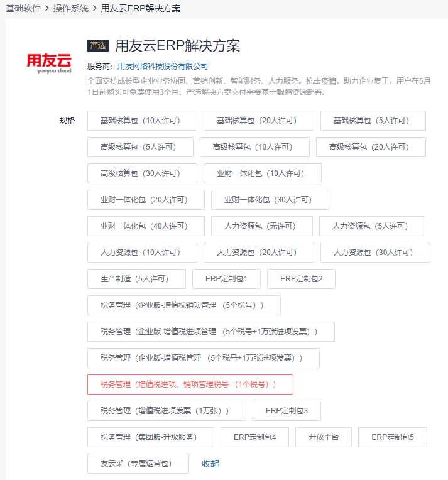Pick ERP定制包4 option
The height and width of the screenshot is (480, 448).
coord(254,437)
